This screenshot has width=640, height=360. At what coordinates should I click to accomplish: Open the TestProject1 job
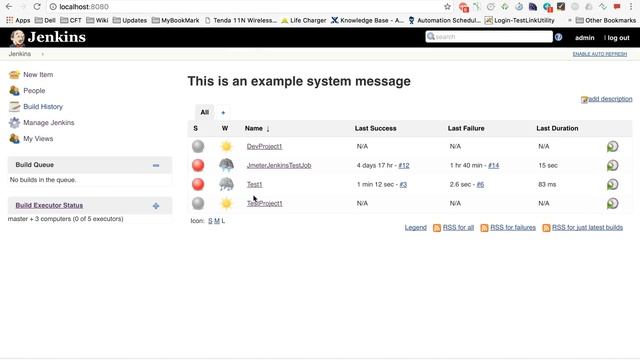tap(264, 203)
